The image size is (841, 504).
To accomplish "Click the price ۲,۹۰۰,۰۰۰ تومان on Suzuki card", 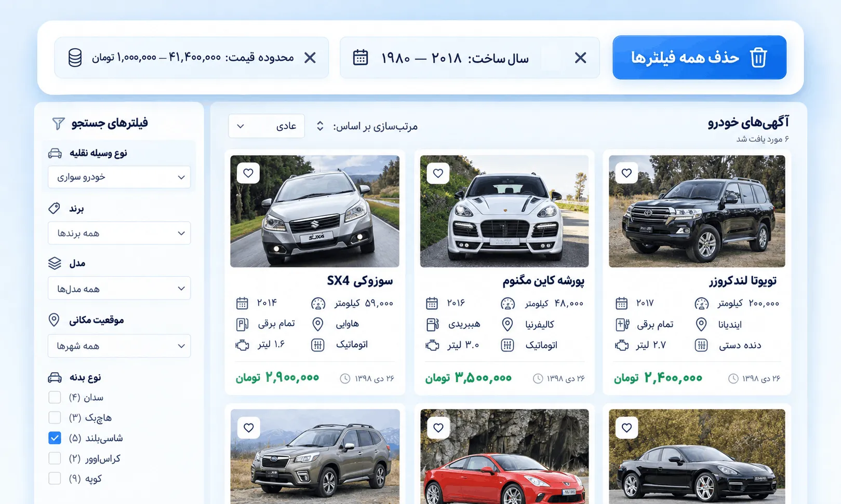I will 277,377.
